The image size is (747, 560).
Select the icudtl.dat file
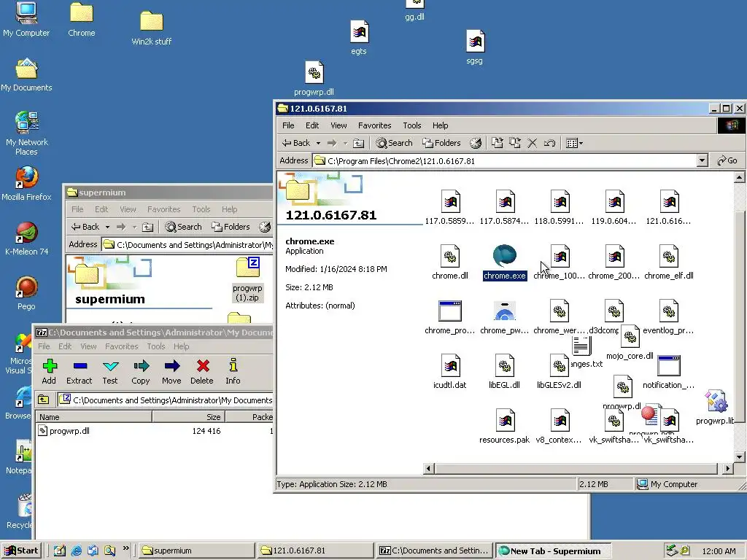coord(449,371)
